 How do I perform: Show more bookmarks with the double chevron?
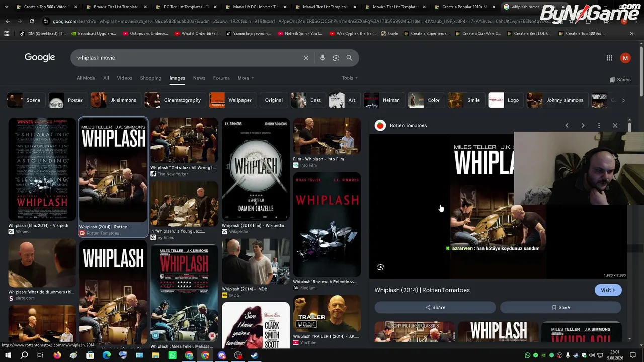pyautogui.click(x=632, y=33)
